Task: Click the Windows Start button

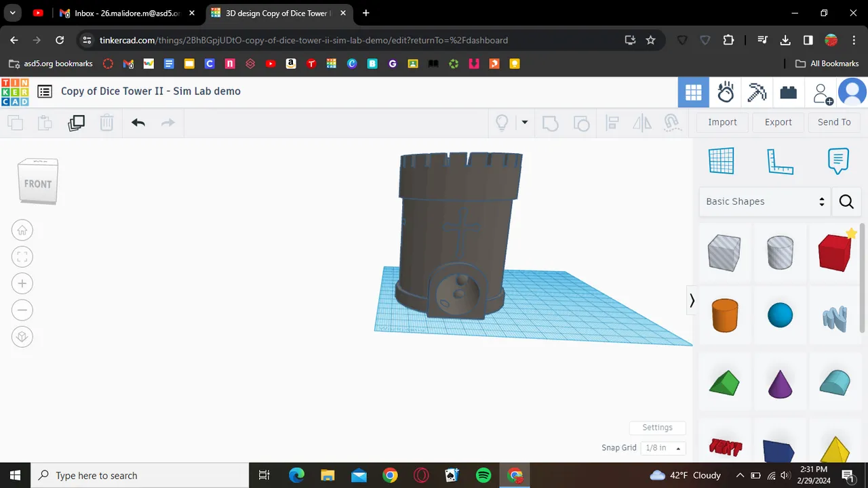Action: [15, 475]
